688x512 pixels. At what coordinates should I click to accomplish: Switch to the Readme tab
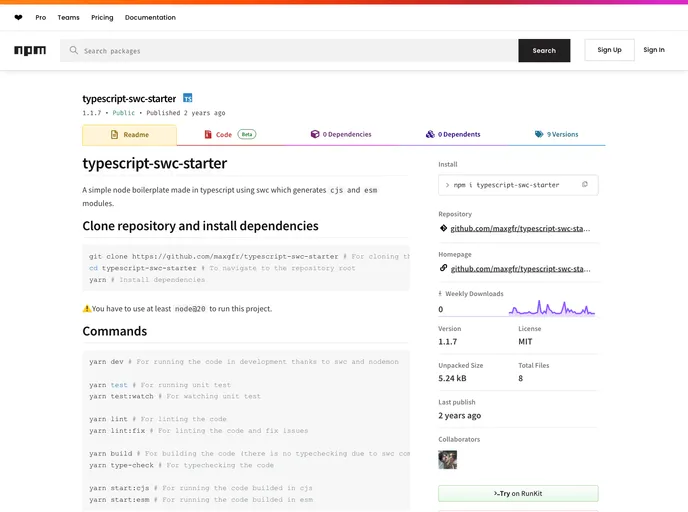[x=129, y=135]
